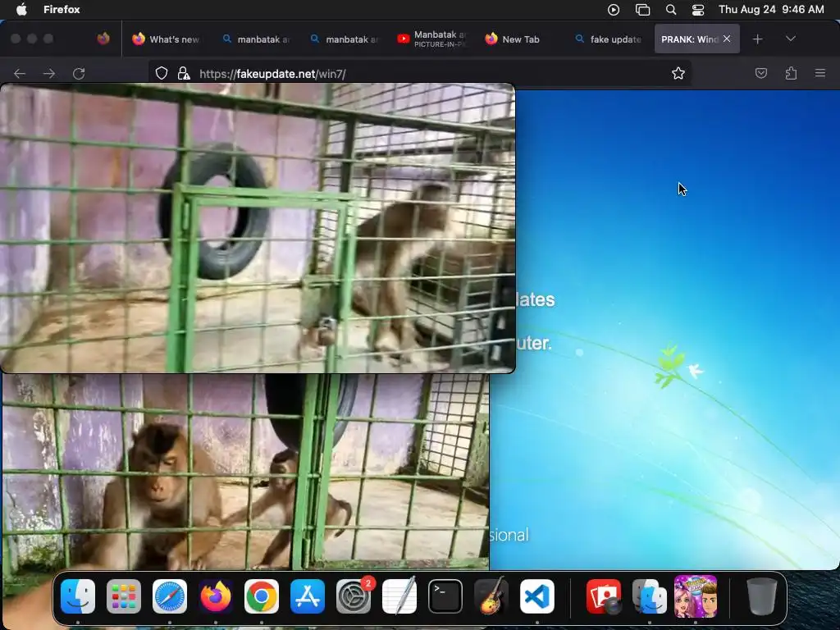Image resolution: width=840 pixels, height=630 pixels.
Task: Go back one page
Action: click(20, 73)
